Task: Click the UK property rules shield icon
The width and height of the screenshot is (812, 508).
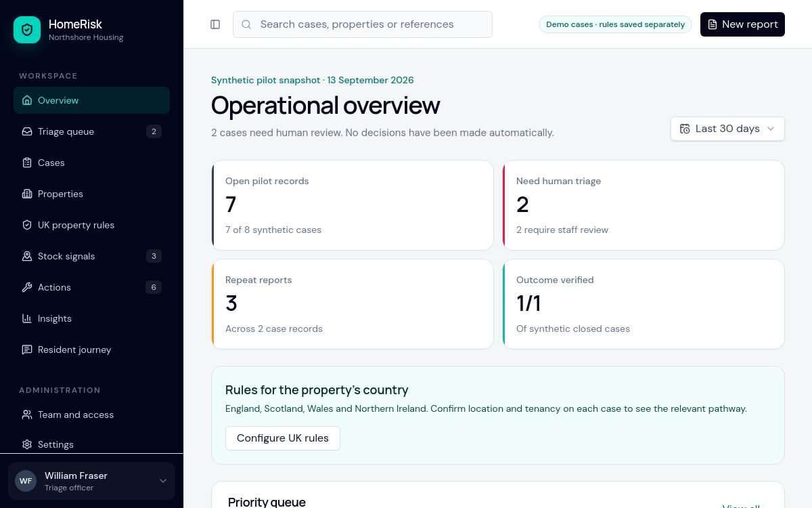Action: pos(27,225)
